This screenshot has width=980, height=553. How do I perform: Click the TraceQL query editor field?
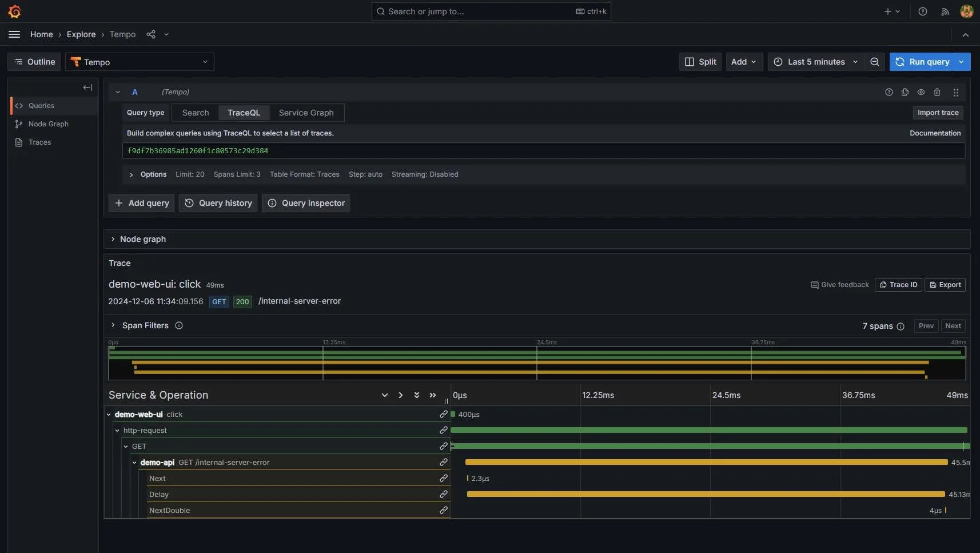tap(543, 151)
